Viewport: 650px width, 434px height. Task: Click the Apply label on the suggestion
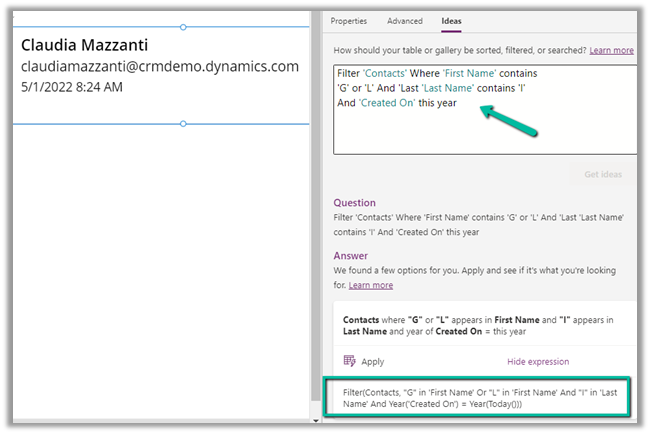point(372,361)
